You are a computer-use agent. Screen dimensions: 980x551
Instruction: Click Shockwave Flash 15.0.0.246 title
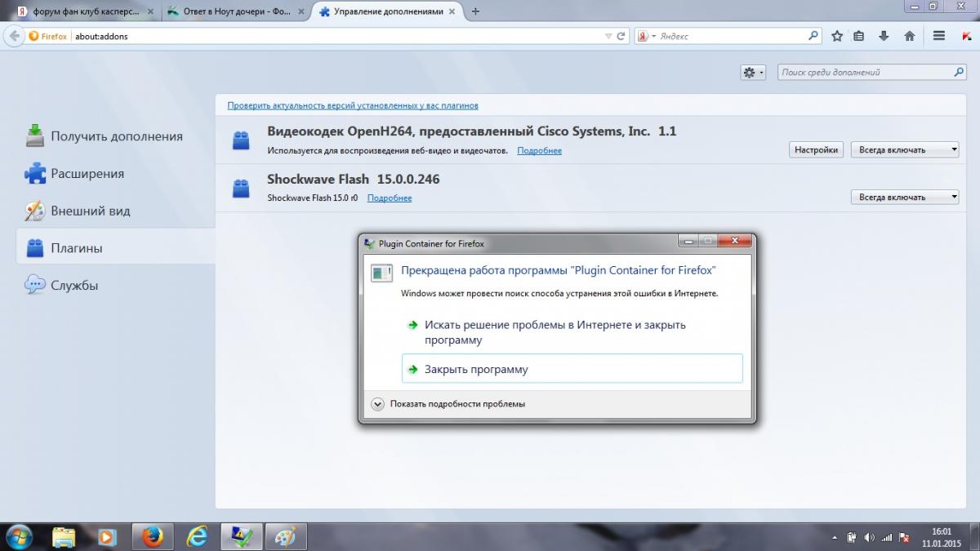(x=353, y=179)
